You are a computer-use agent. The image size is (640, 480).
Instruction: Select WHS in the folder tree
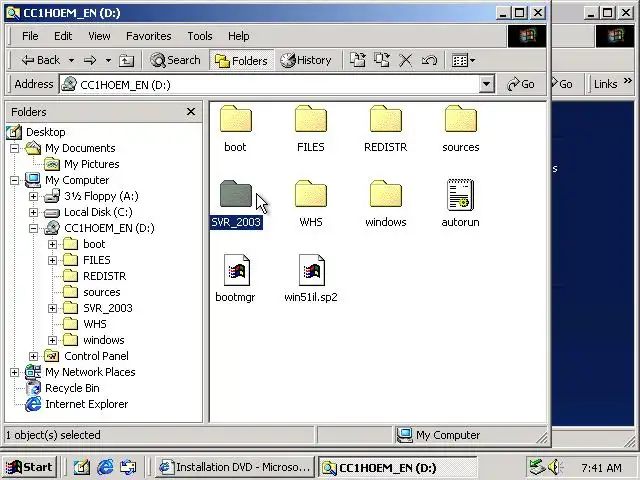coord(95,324)
